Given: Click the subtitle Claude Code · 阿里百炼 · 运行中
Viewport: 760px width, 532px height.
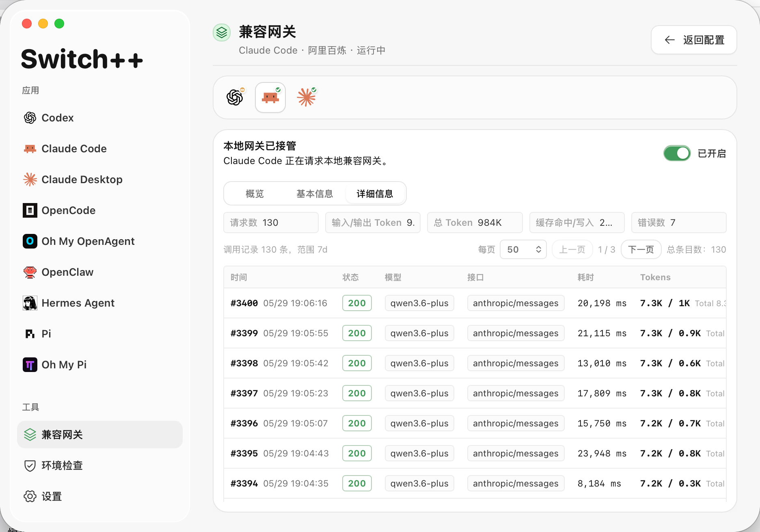Looking at the screenshot, I should tap(312, 50).
